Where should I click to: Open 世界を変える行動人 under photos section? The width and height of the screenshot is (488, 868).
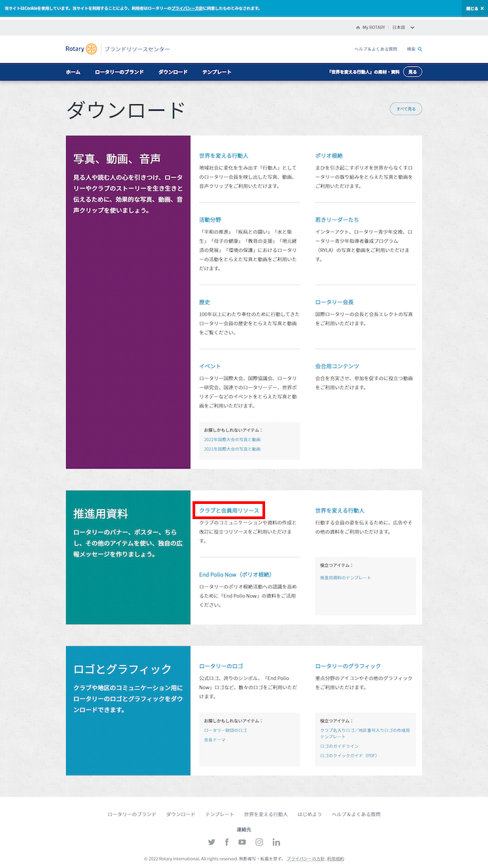pyautogui.click(x=224, y=156)
